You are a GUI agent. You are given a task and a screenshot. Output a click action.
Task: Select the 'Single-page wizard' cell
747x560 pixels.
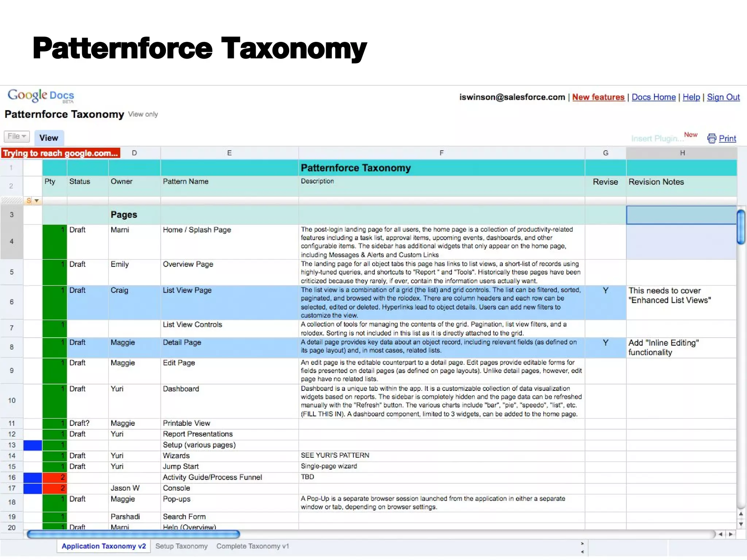[442, 467]
